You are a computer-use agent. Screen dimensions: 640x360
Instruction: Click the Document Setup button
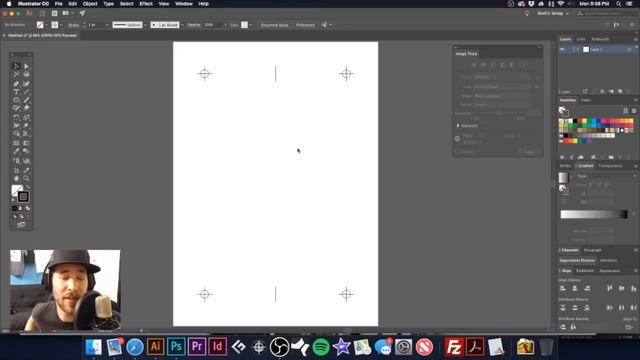[274, 25]
